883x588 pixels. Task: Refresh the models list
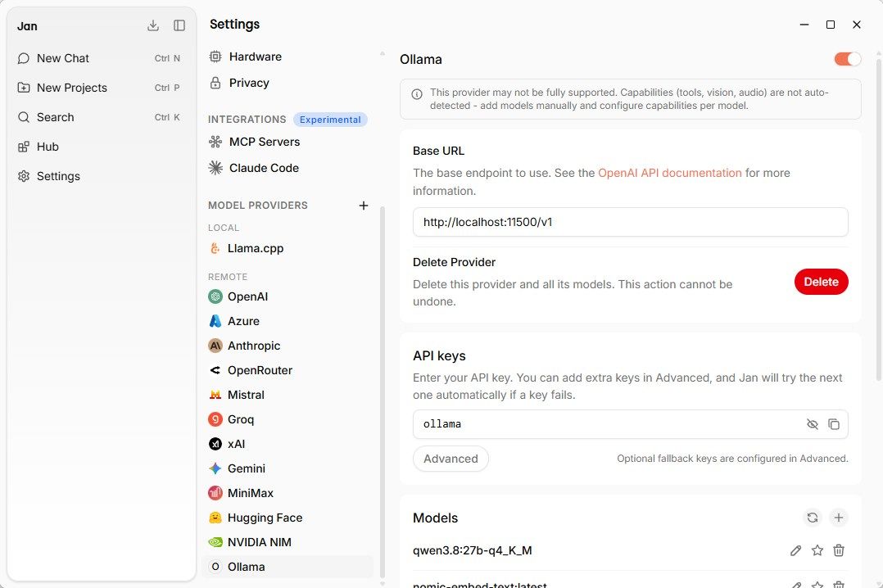(x=812, y=518)
